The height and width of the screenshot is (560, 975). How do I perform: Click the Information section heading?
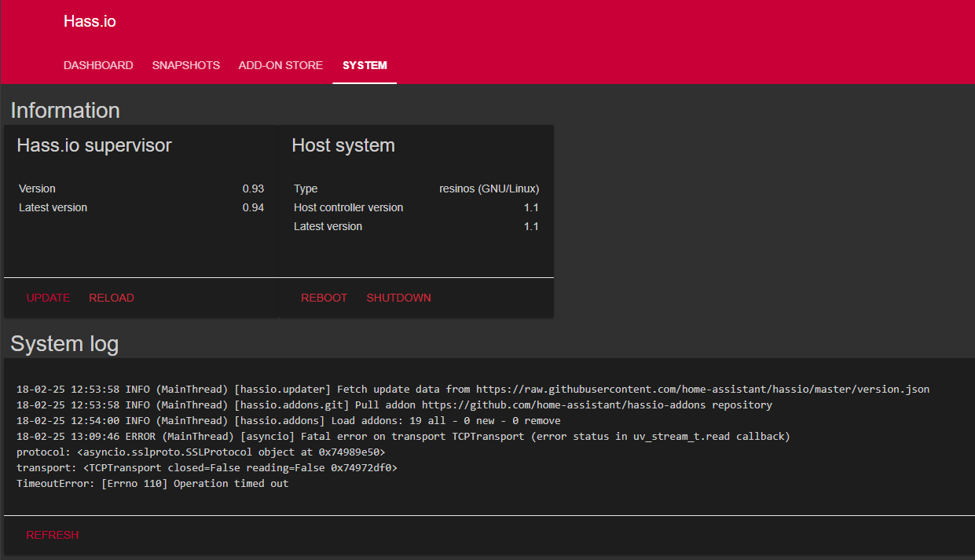pyautogui.click(x=65, y=110)
